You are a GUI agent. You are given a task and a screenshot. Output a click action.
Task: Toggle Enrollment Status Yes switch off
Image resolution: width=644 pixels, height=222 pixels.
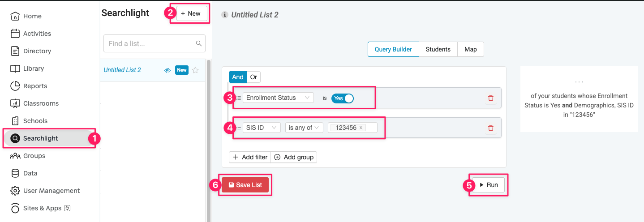click(343, 98)
